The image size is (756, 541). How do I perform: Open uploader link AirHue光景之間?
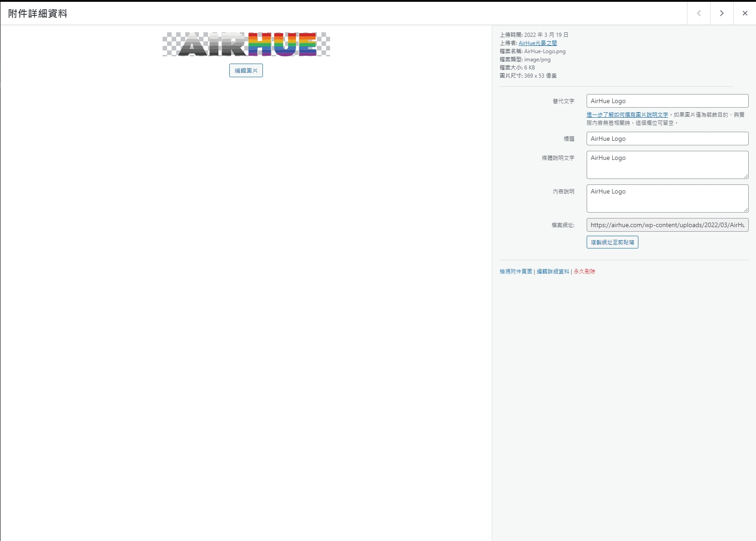pos(538,43)
